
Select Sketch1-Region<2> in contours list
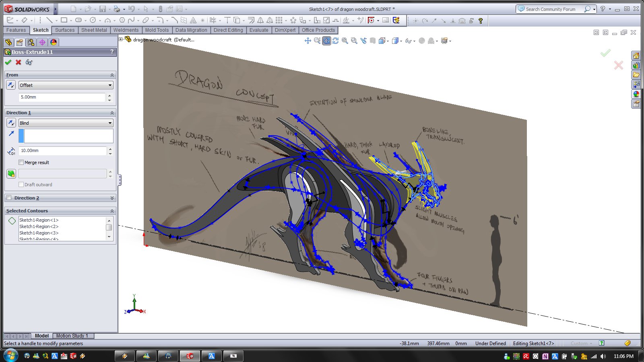(39, 226)
